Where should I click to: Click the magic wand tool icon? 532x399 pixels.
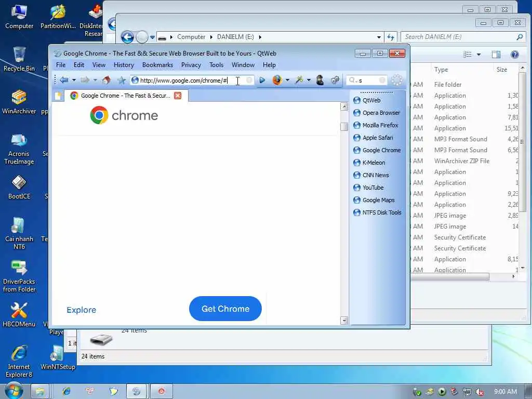(x=299, y=80)
